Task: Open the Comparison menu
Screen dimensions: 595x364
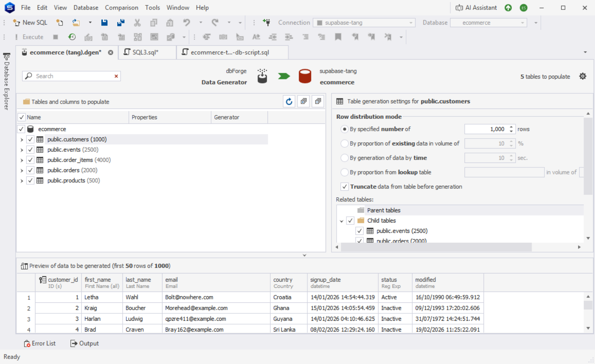Action: pos(121,8)
